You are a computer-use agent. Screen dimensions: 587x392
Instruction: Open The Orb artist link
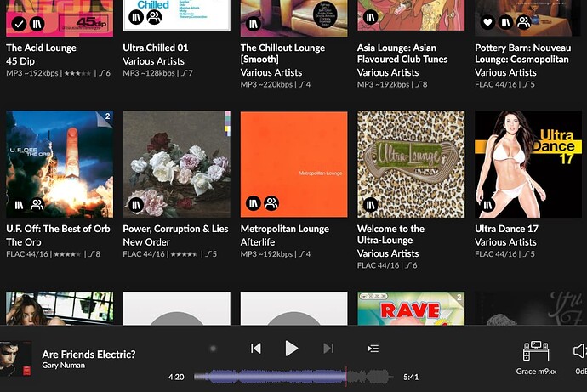coord(24,242)
